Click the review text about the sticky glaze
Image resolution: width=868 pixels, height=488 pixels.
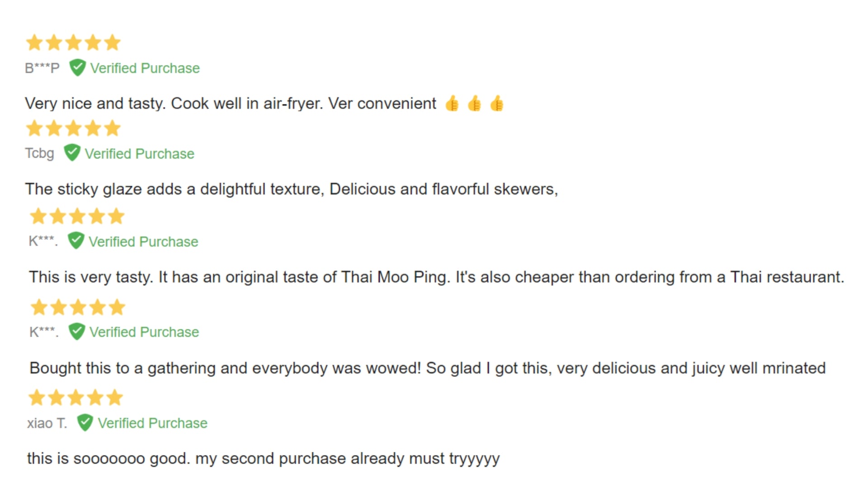point(291,189)
